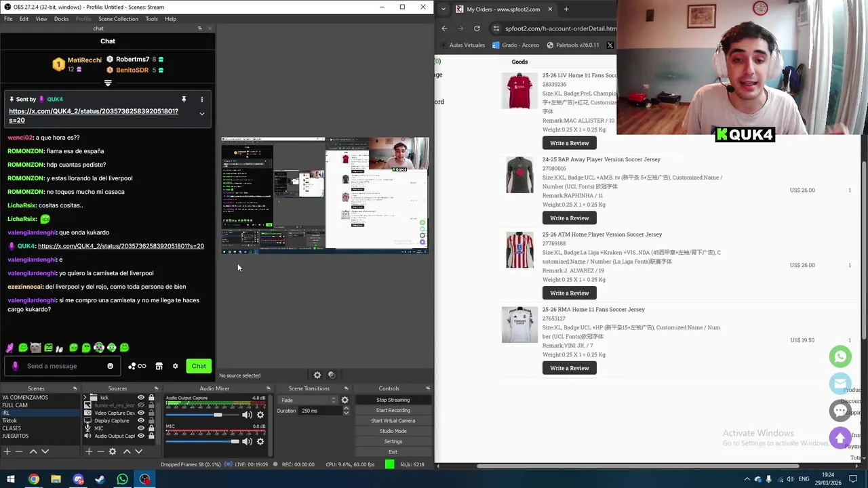Mute the MIC channel speaker icon

tap(247, 441)
